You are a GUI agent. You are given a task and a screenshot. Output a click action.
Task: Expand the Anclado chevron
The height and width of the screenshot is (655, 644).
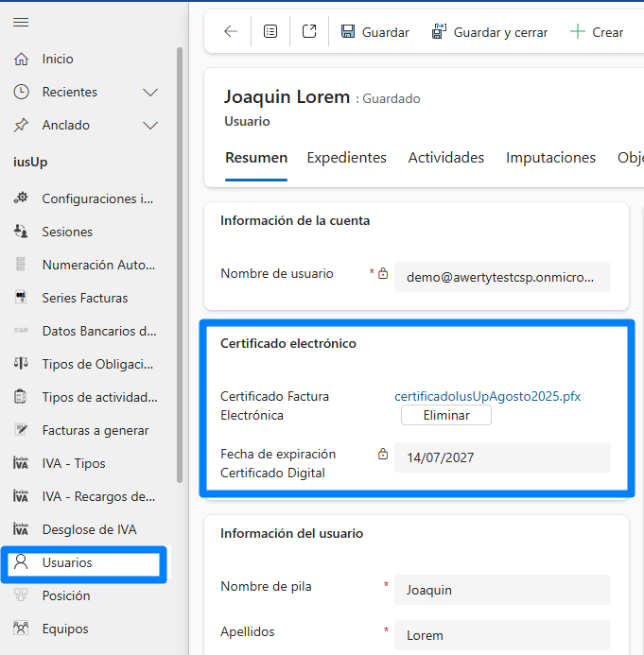click(149, 125)
